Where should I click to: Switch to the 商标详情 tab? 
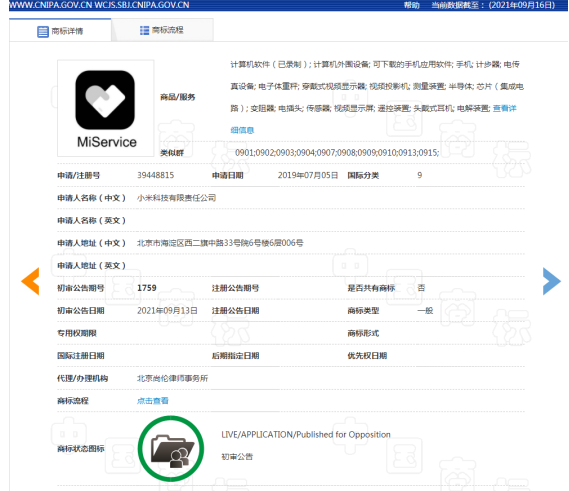[60, 30]
